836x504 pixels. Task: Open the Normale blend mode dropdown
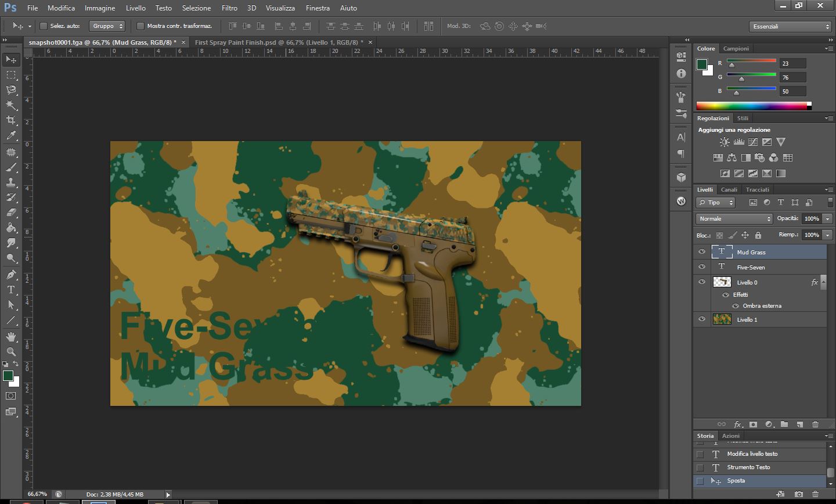pyautogui.click(x=734, y=219)
